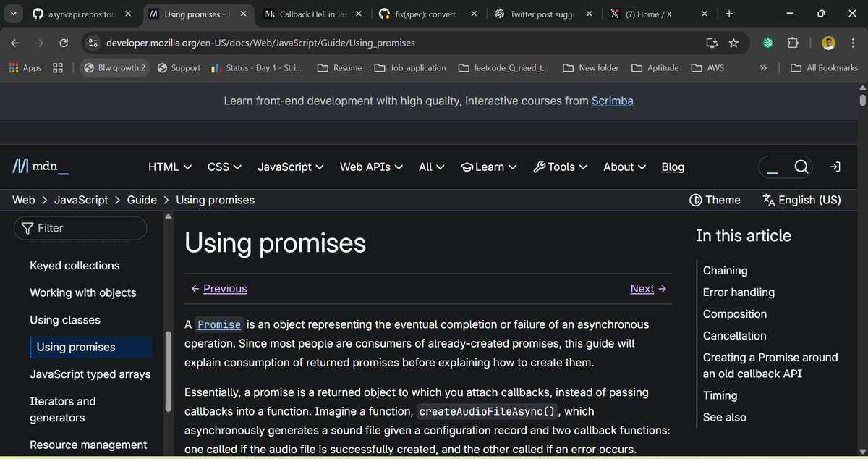
Task: Open Resource management in sidebar
Action: pos(88,445)
